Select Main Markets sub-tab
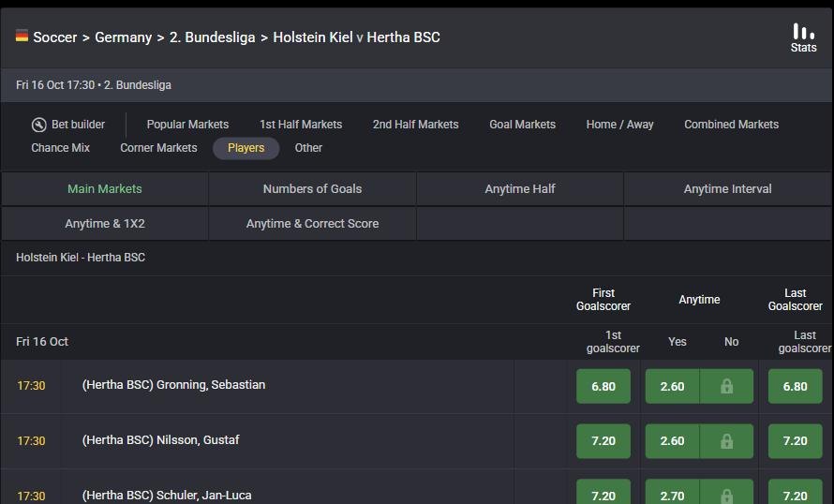The image size is (834, 504). (x=105, y=188)
